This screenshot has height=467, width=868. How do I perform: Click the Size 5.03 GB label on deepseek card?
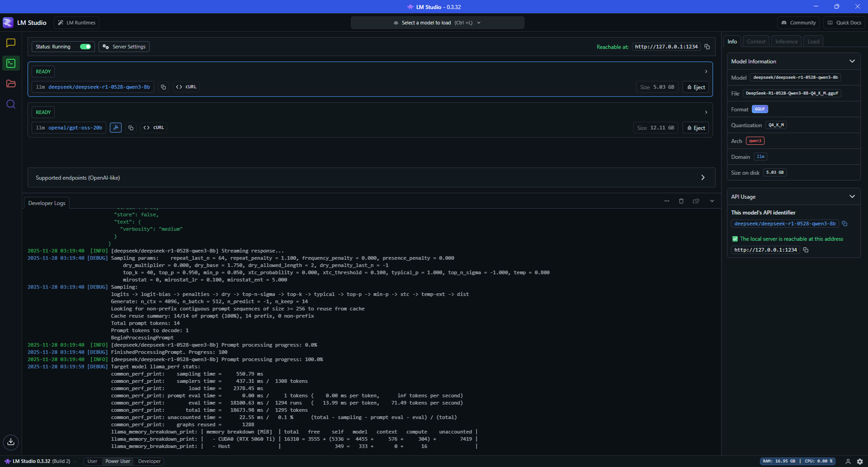pos(657,87)
